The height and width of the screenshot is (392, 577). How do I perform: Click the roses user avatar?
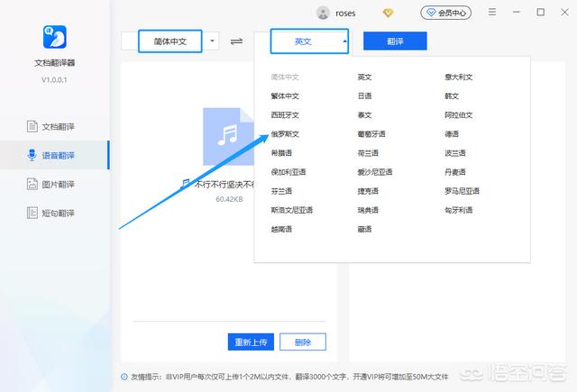(x=324, y=14)
